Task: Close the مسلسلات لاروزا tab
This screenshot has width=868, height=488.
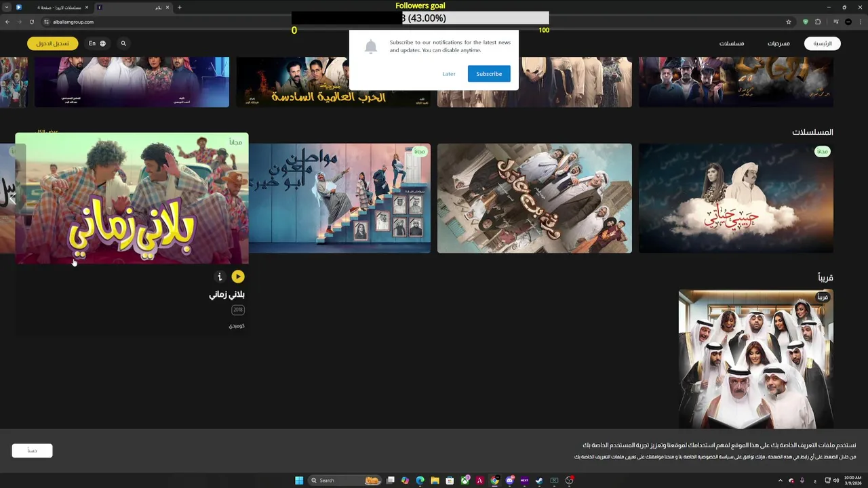Action: pos(87,7)
